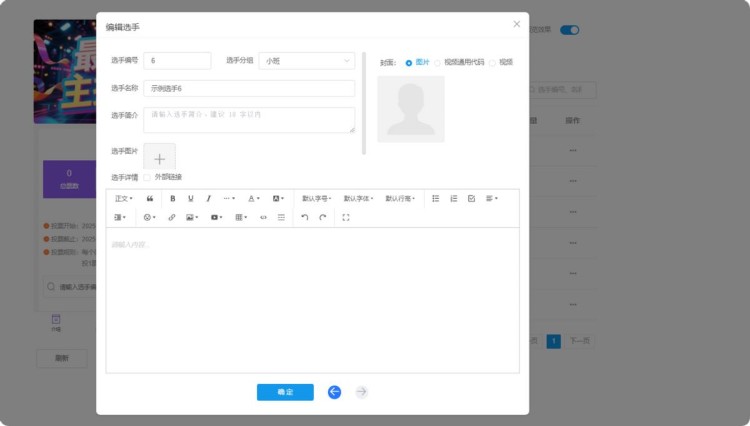Viewport: 750px width, 426px height.
Task: Open the 默认行高 line height menu
Action: 400,199
